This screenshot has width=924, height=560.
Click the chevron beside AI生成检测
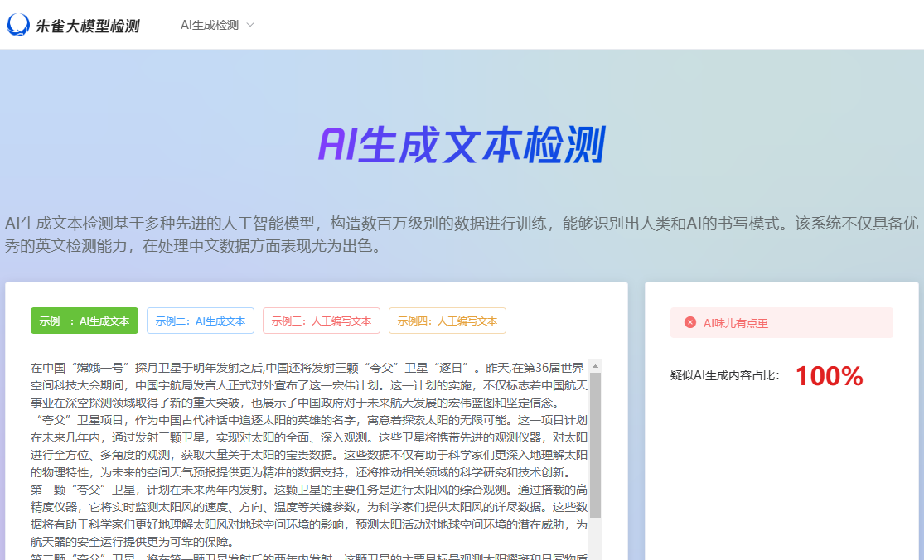(x=250, y=25)
